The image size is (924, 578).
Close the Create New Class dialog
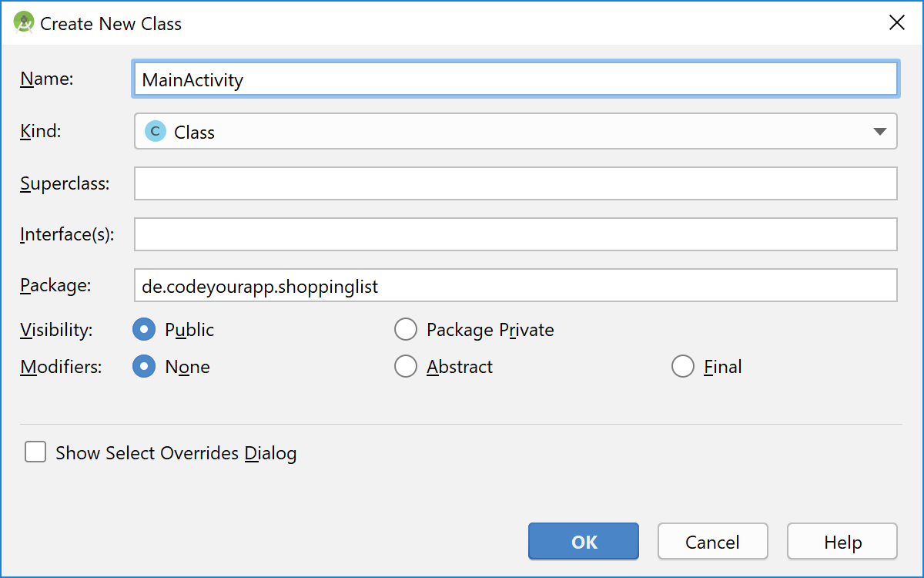tap(896, 22)
